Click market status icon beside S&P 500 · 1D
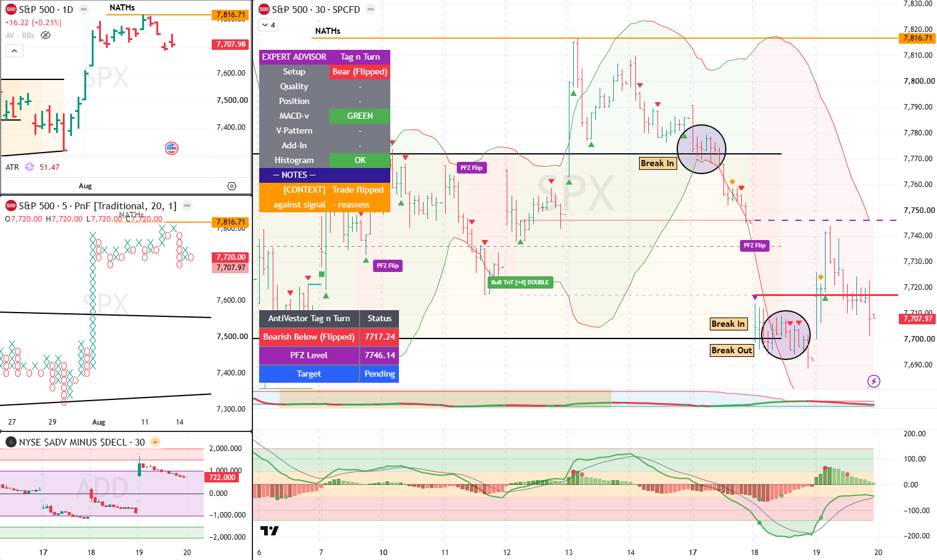This screenshot has width=937, height=560. click(x=84, y=9)
